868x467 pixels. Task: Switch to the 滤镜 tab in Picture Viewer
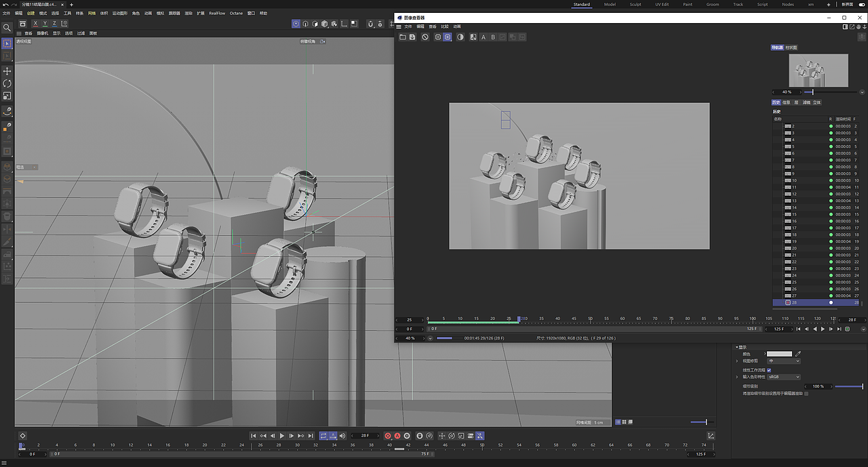coord(806,102)
